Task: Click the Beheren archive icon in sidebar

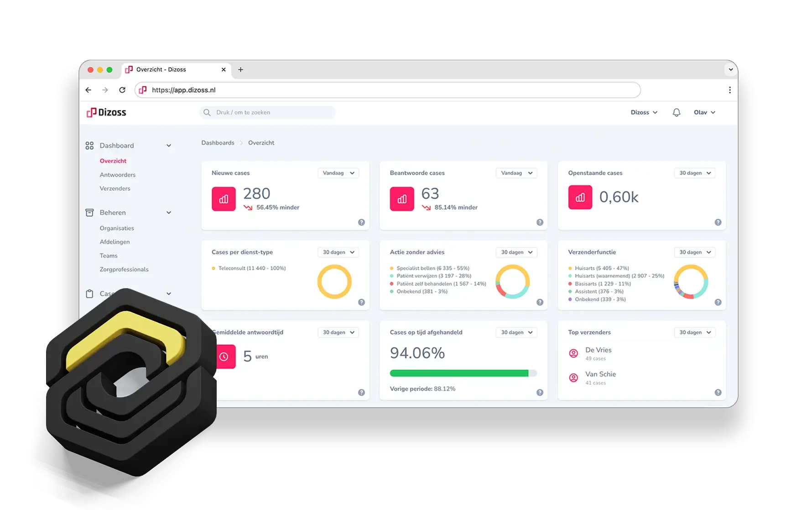Action: tap(89, 213)
